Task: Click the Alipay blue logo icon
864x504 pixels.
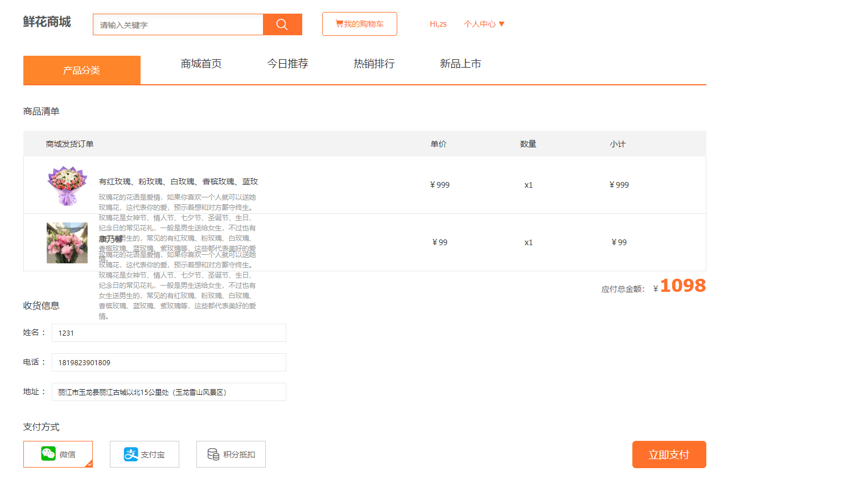Action: coord(131,454)
